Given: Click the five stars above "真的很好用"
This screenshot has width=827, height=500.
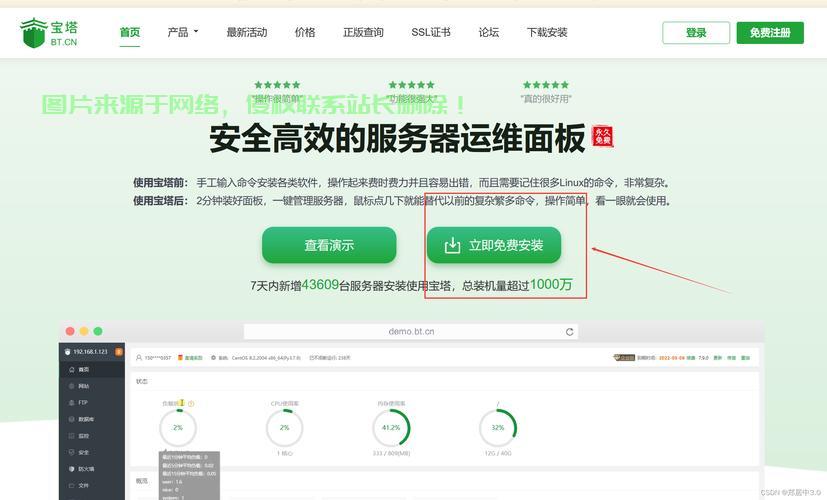Looking at the screenshot, I should click(x=546, y=84).
